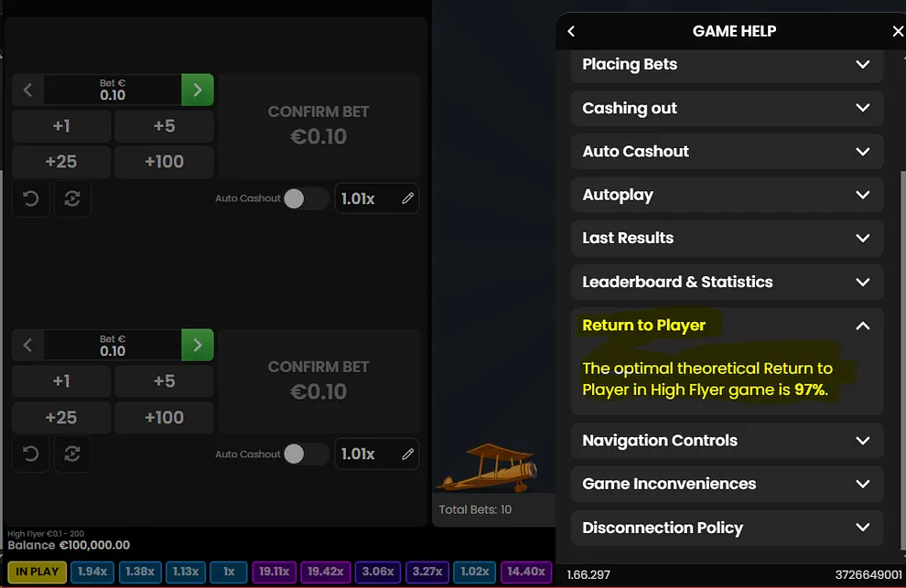This screenshot has width=906, height=588.
Task: Expand the Placing Bets help section
Action: (x=727, y=65)
